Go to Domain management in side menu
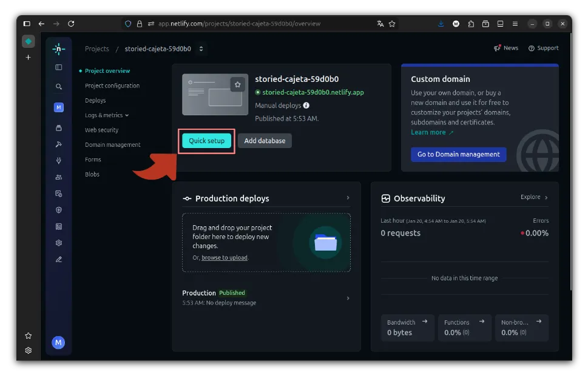The image size is (588, 378). tap(112, 145)
